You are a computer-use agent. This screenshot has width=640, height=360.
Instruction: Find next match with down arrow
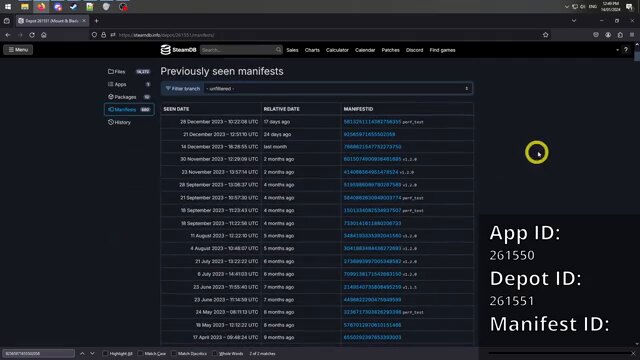[92, 353]
